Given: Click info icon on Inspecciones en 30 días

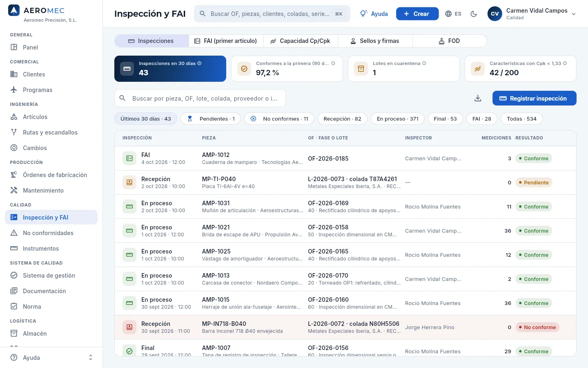Looking at the screenshot, I should (199, 63).
